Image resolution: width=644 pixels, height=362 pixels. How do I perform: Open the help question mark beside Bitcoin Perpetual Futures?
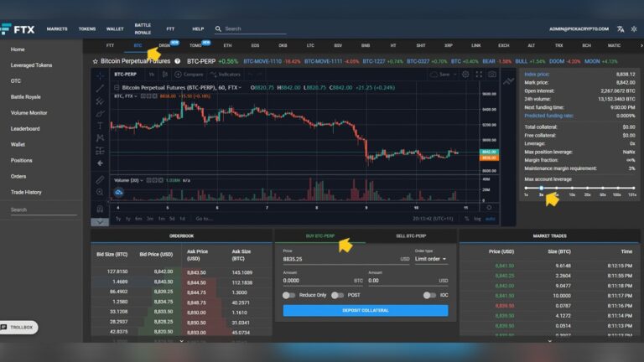pyautogui.click(x=178, y=61)
